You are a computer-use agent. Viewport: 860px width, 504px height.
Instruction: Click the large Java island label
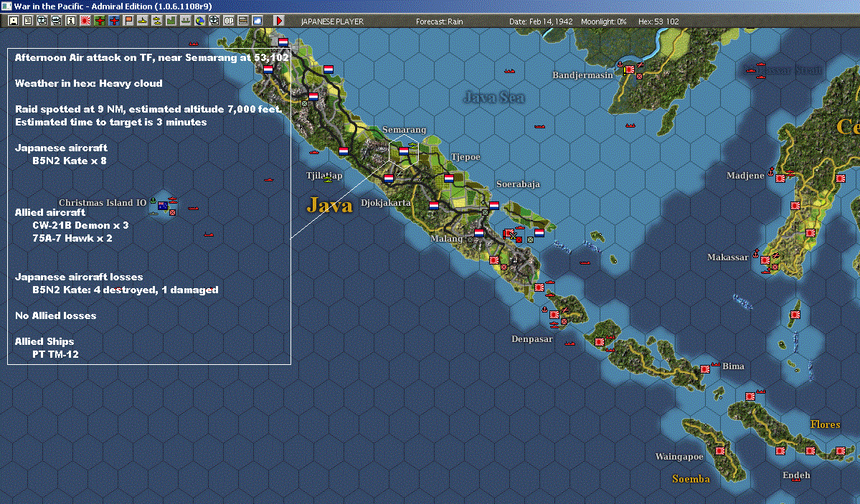click(329, 205)
